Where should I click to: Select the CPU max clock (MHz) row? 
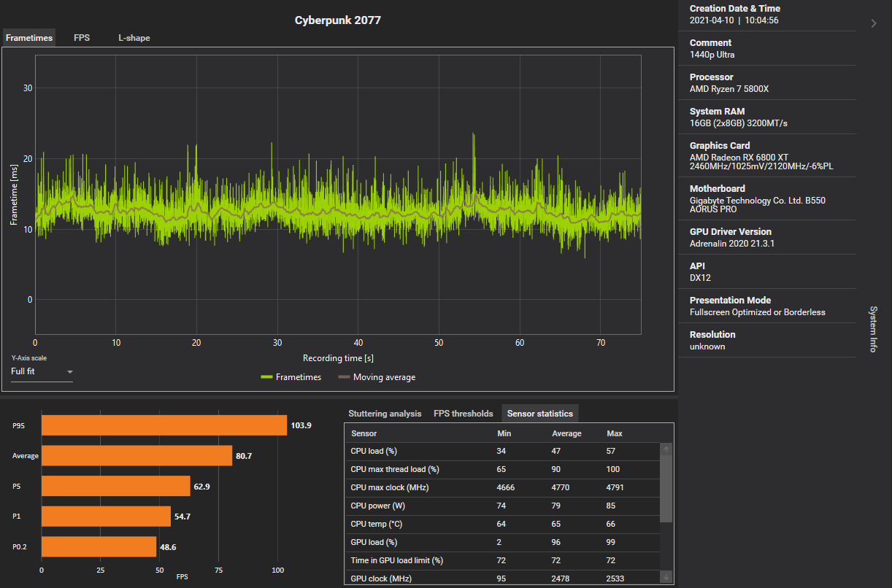tap(502, 487)
